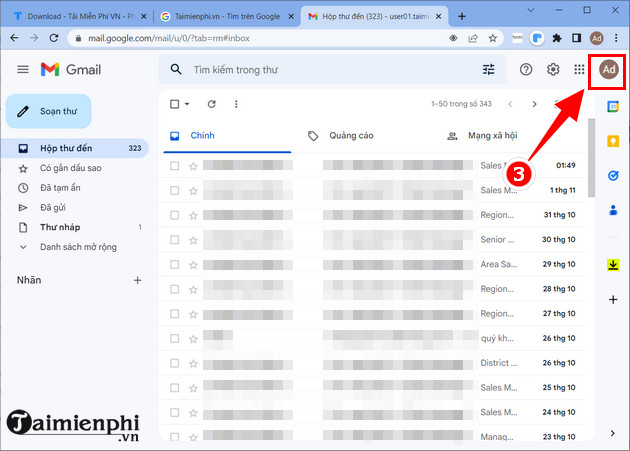630x451 pixels.
Task: Share this page icon in address bar
Action: [x=473, y=38]
